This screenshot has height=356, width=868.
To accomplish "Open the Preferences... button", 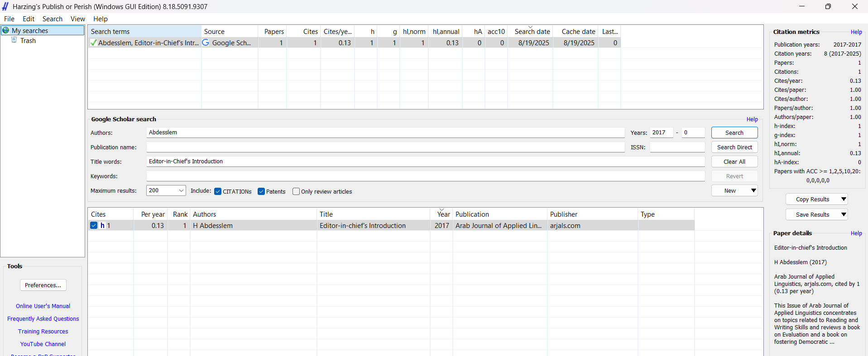I will click(43, 285).
